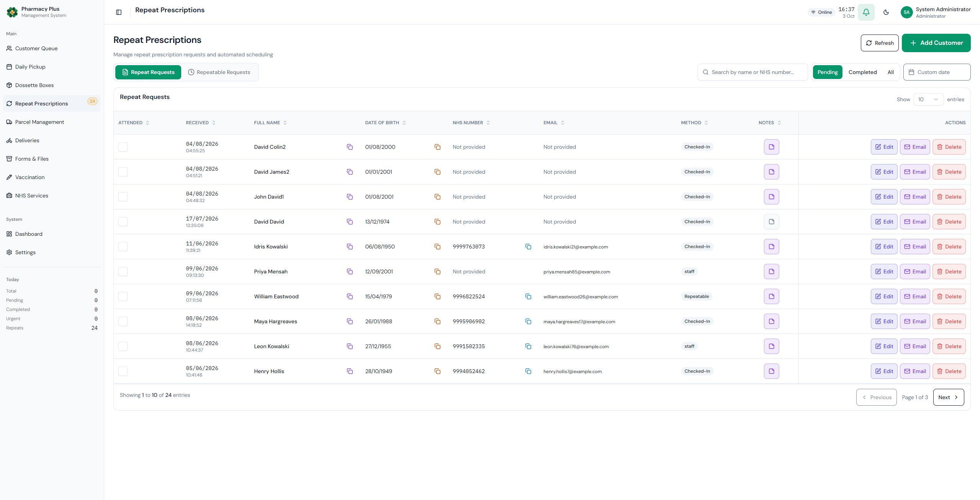The height and width of the screenshot is (500, 980).
Task: Mark David James2 as attended
Action: click(123, 172)
